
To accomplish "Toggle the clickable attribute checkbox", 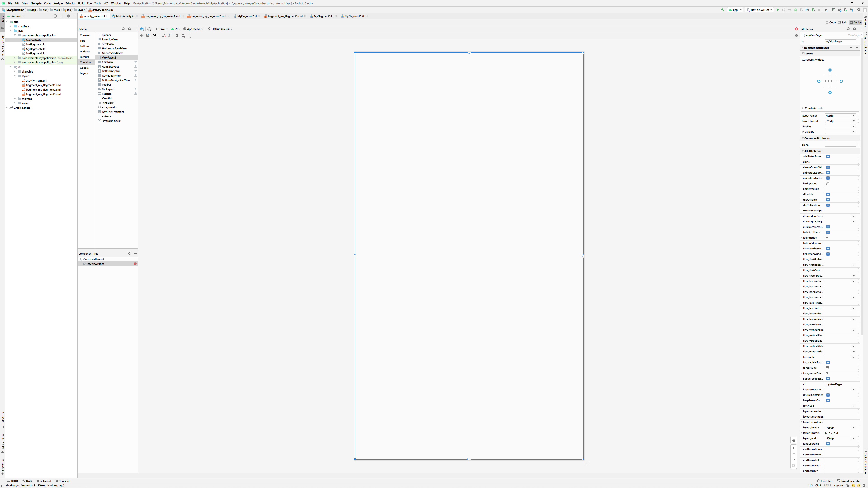I will point(828,194).
